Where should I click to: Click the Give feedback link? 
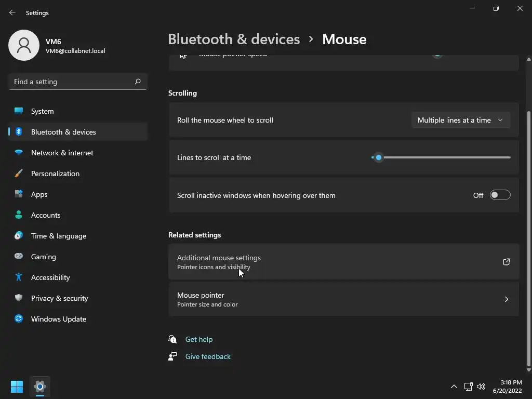point(208,356)
